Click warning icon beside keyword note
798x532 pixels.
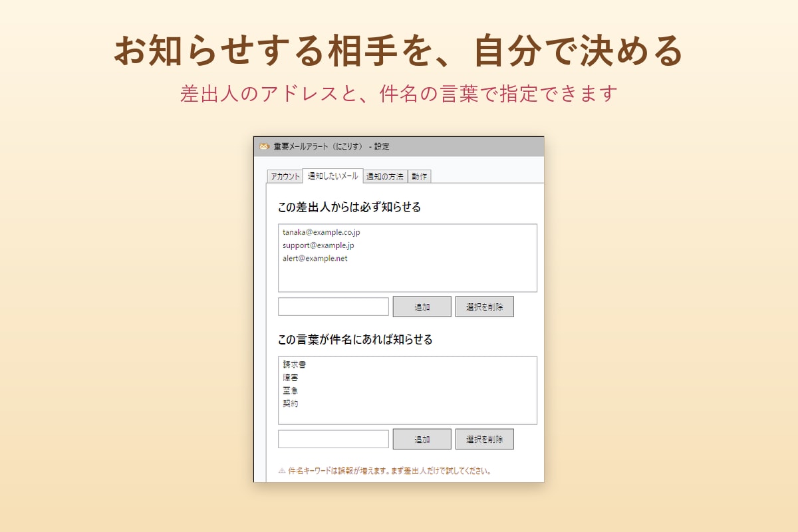pyautogui.click(x=282, y=471)
